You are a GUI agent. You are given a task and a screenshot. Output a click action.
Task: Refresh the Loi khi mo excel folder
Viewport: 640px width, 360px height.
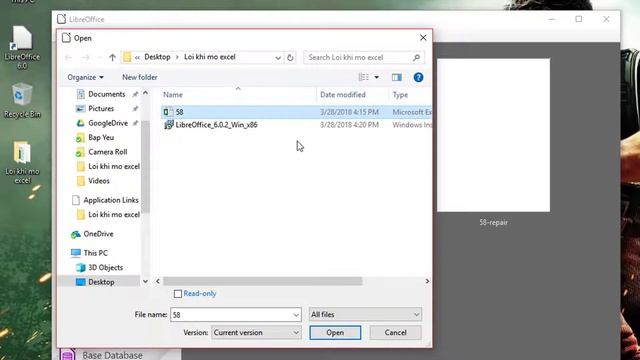tap(290, 57)
